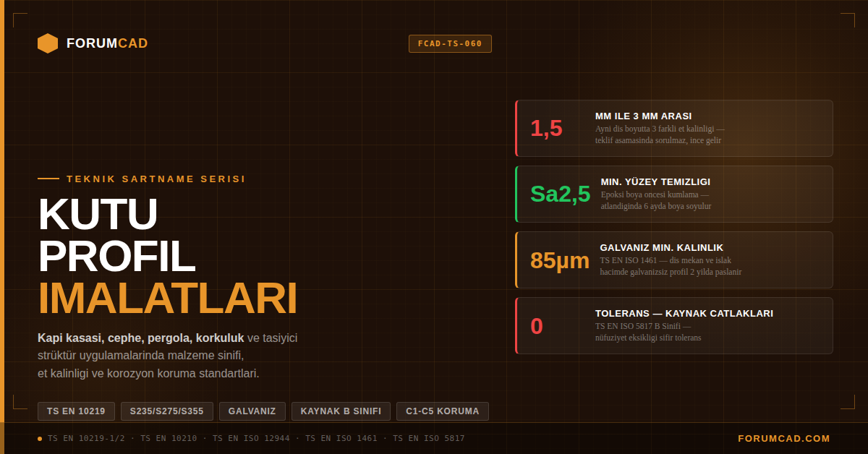Select the 'S235/S275/S355' tag chip
This screenshot has height=454, width=868.
(167, 411)
